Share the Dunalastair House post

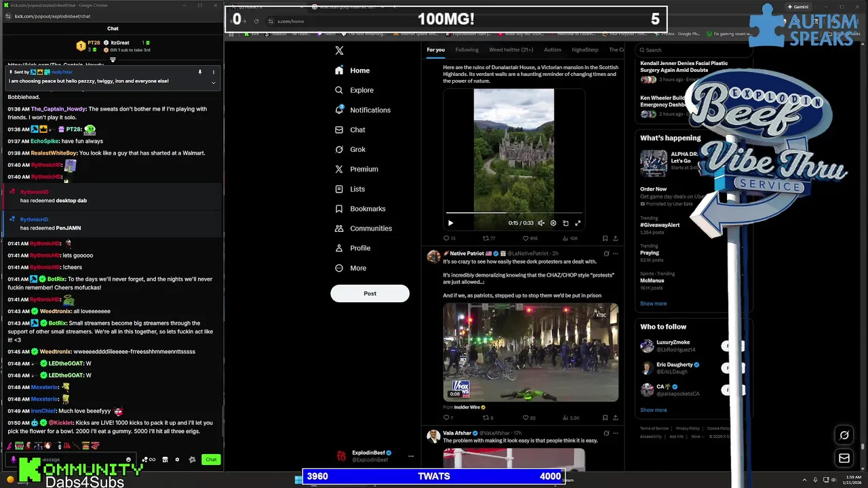coord(615,239)
